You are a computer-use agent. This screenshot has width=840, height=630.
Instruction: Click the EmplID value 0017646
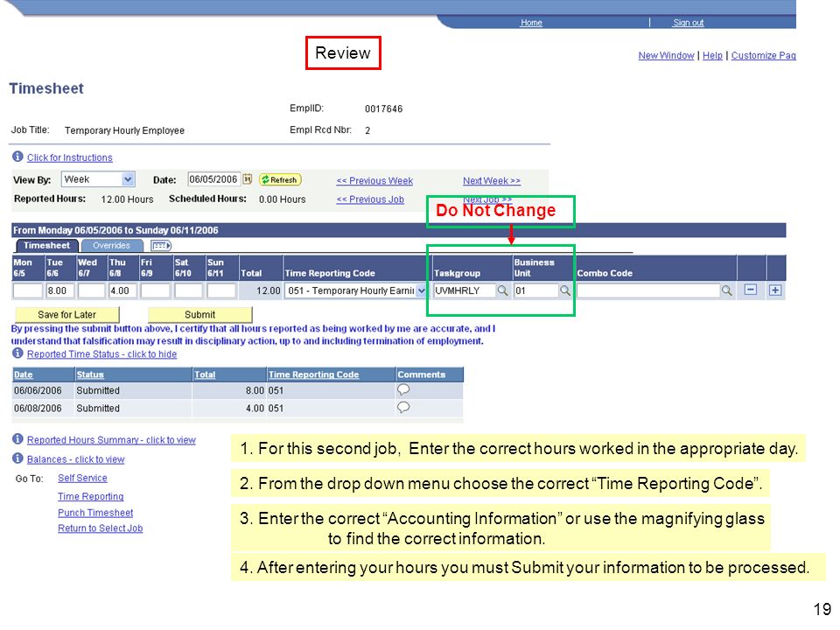[383, 108]
